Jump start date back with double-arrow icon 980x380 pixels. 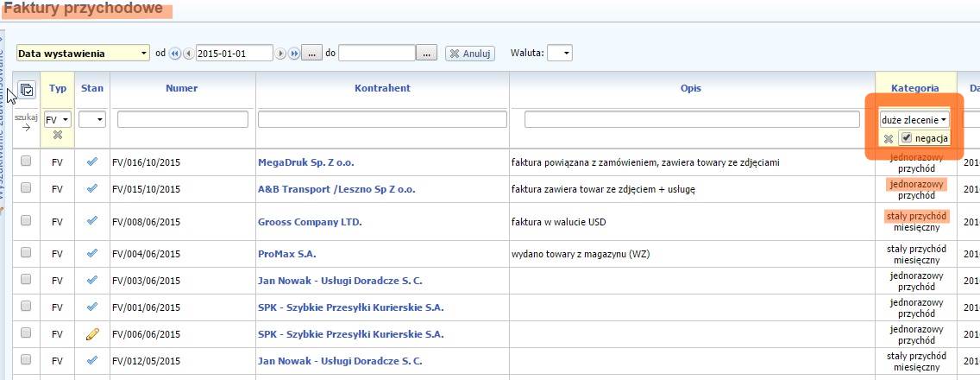[x=175, y=54]
